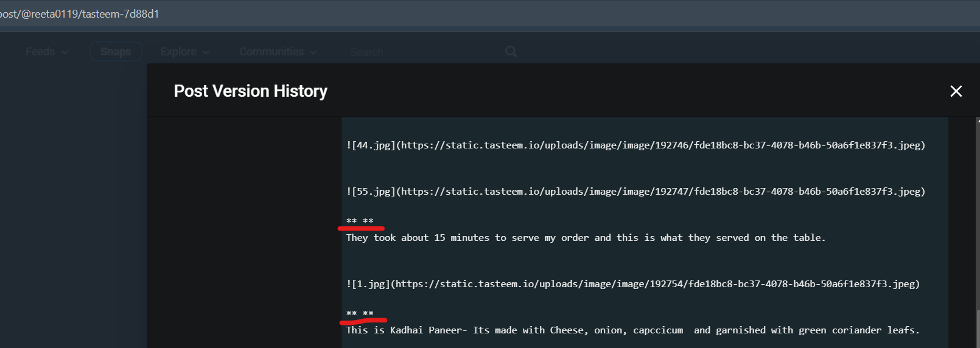The image size is (980, 348).
Task: Click the '** **' line above 'This is Kadhai'
Action: 360,313
